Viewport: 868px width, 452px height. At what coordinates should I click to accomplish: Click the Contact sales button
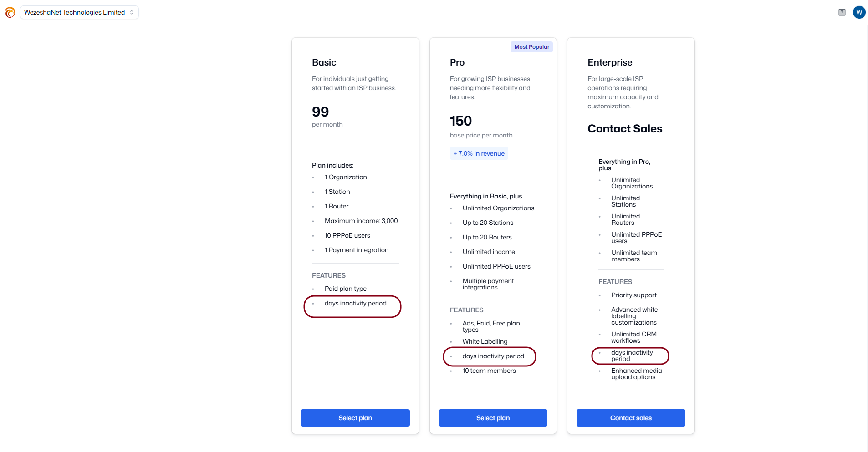pos(631,418)
